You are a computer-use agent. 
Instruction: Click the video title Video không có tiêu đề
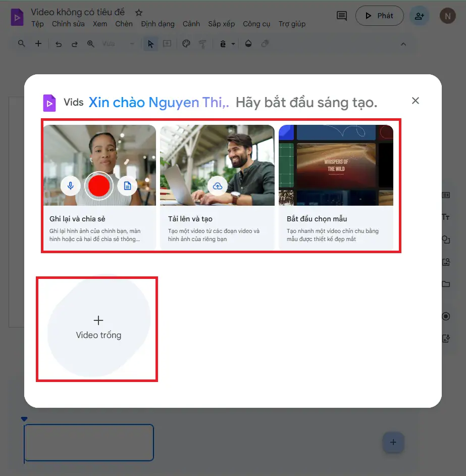[78, 12]
